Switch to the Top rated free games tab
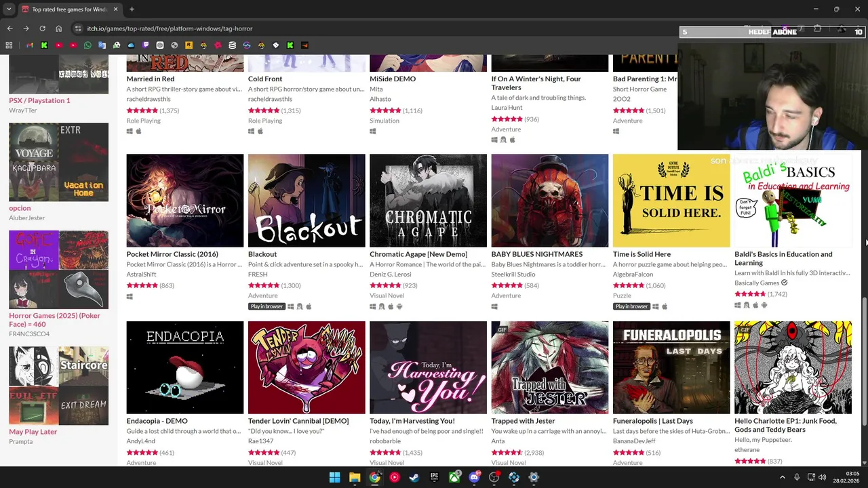Screen dimensions: 868x488 (69, 9)
